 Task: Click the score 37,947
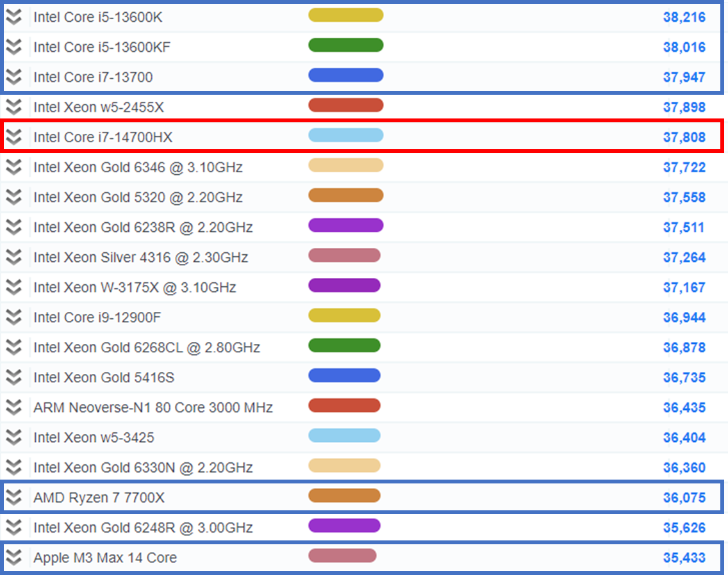point(684,77)
